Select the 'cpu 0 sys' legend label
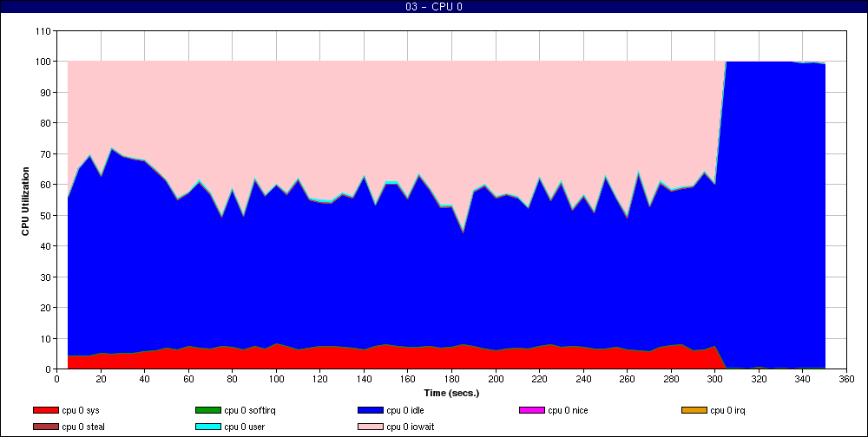The width and height of the screenshot is (868, 437). [x=81, y=410]
